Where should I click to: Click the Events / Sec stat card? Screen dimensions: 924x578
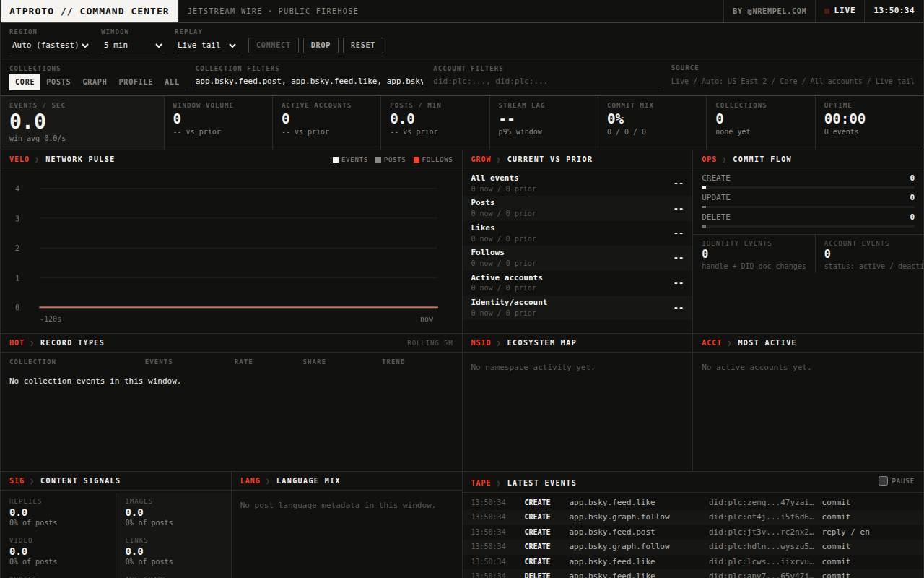point(82,122)
